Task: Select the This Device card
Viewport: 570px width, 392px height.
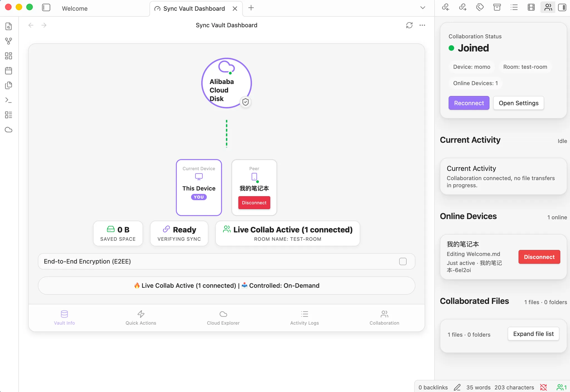Action: [199, 187]
